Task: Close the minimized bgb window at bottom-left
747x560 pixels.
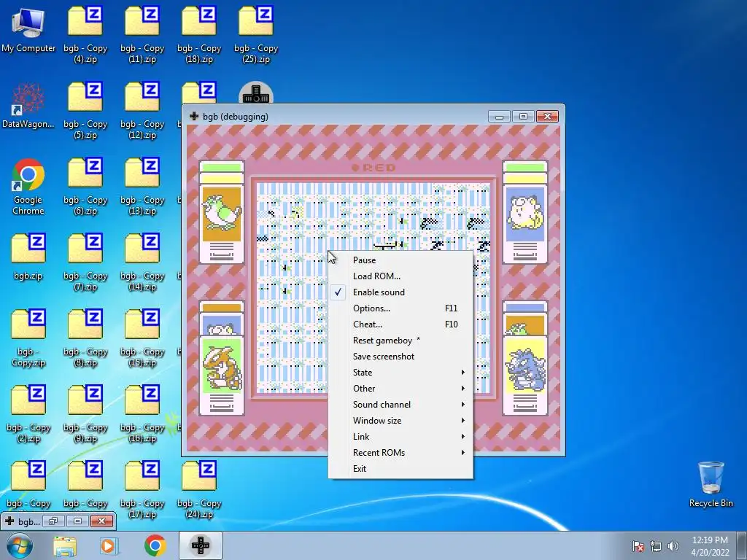Action: click(101, 521)
